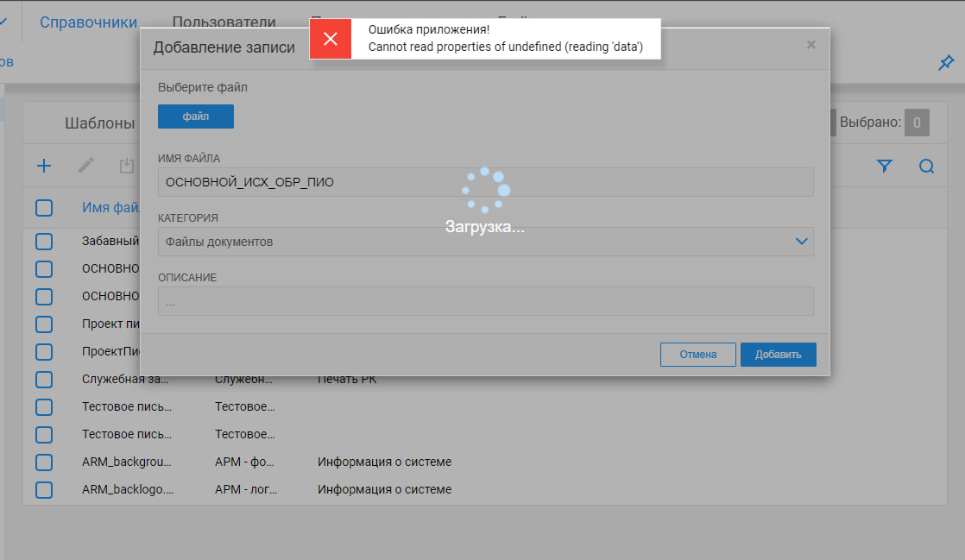Click the Имя файла input field
Image resolution: width=965 pixels, height=560 pixels.
click(x=485, y=182)
